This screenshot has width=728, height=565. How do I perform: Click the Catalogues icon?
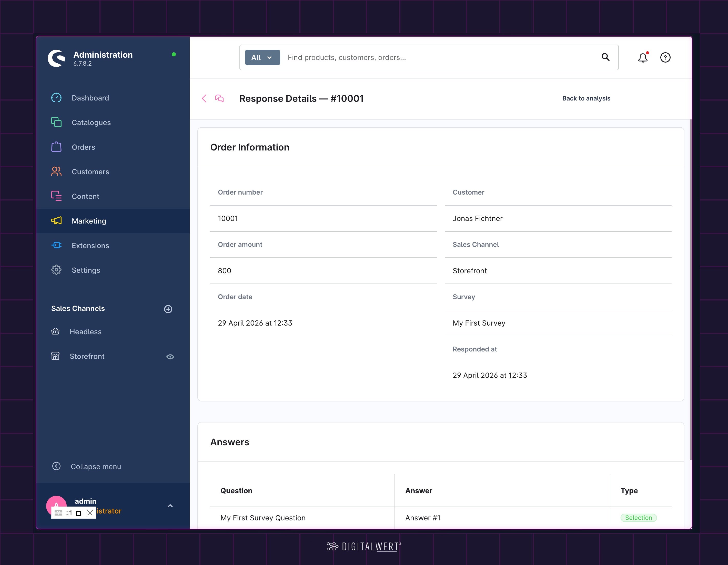pos(56,122)
